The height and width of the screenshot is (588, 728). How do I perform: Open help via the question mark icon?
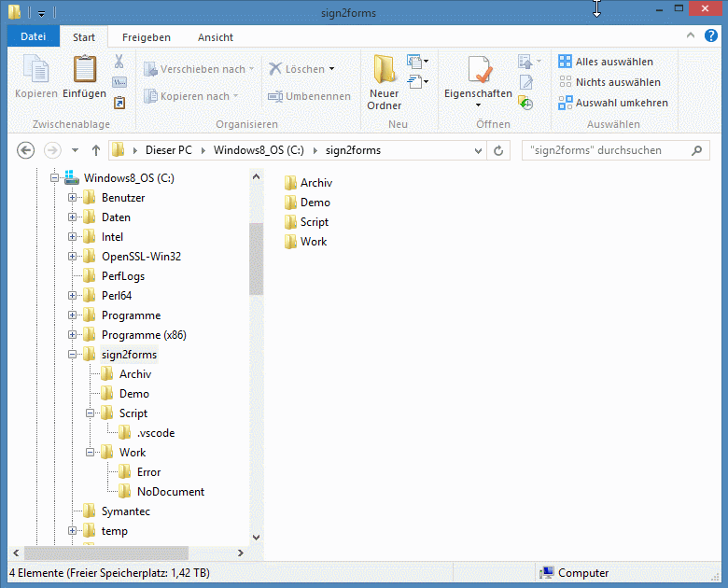[712, 36]
